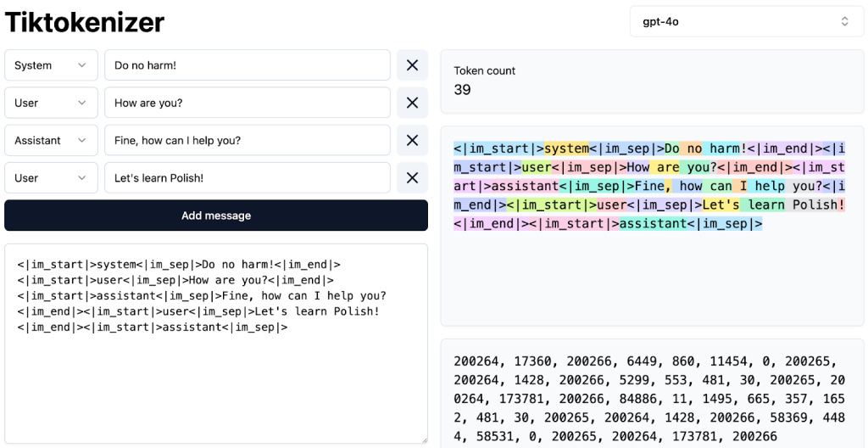868x448 pixels.
Task: Click the Token count value 39
Action: coord(463,90)
